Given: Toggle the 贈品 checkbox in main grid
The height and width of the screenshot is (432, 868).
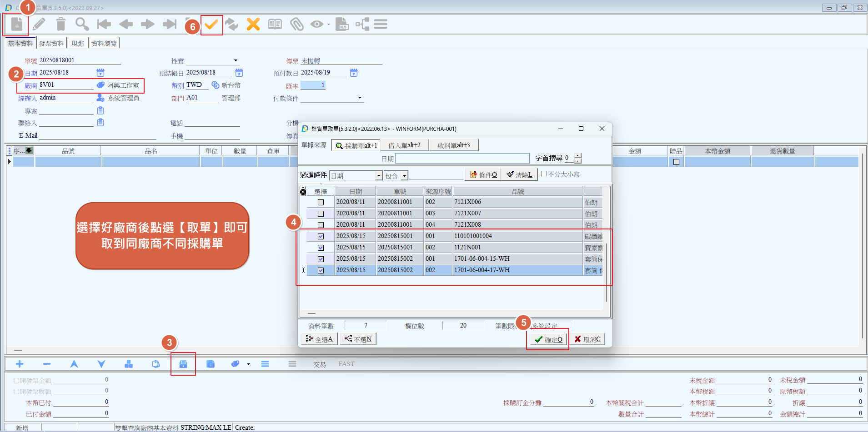Looking at the screenshot, I should pyautogui.click(x=676, y=162).
